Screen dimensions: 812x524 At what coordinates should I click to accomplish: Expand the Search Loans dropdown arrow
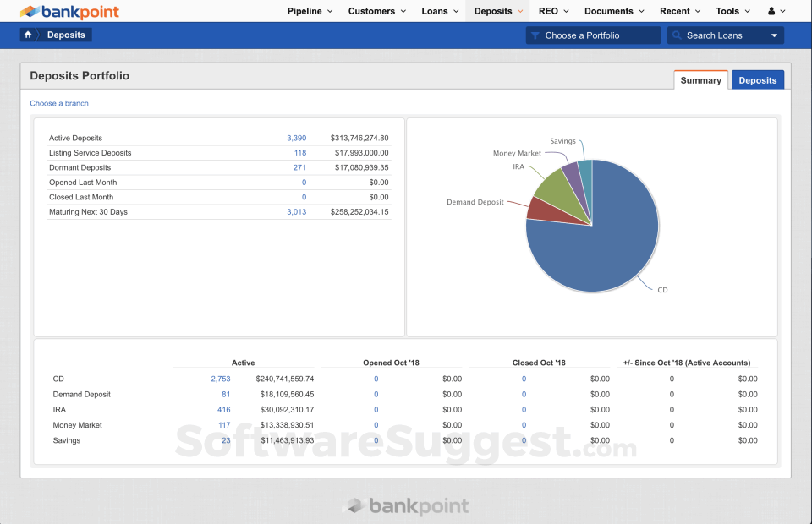pyautogui.click(x=774, y=35)
